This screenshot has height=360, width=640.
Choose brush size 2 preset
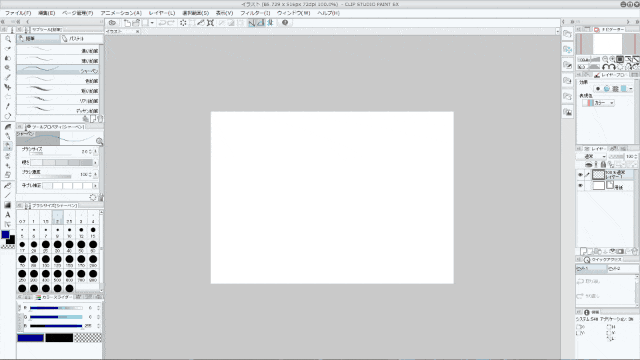click(58, 217)
